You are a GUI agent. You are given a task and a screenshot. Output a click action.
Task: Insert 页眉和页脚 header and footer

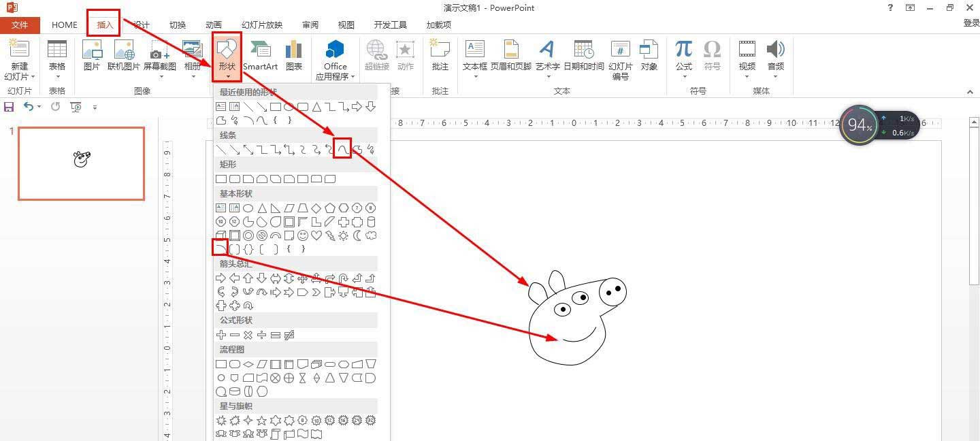click(x=510, y=55)
